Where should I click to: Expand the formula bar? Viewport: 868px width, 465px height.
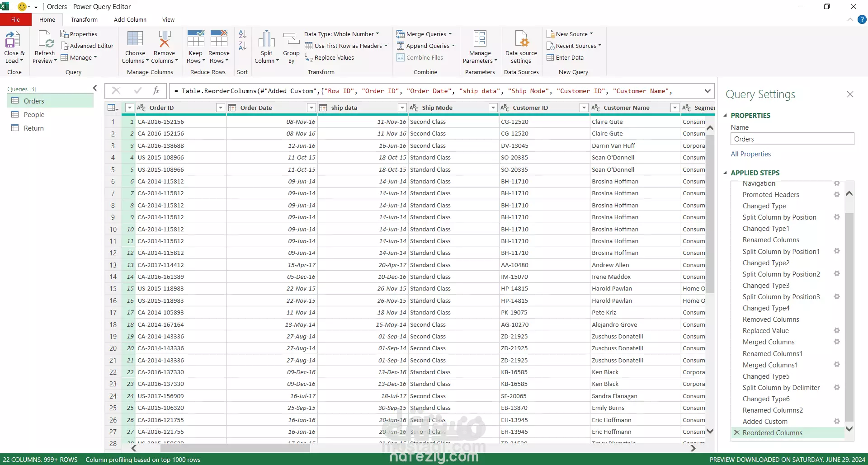(x=708, y=91)
